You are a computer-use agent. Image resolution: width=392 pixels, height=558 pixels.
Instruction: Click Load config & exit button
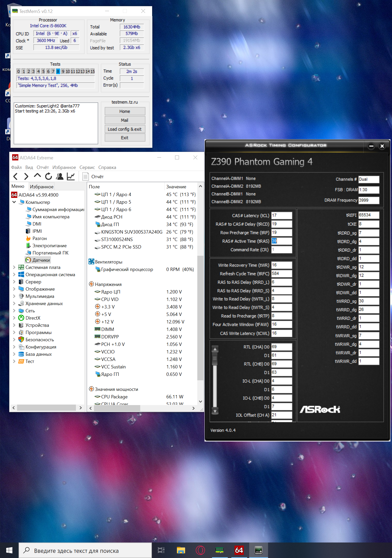pos(125,129)
